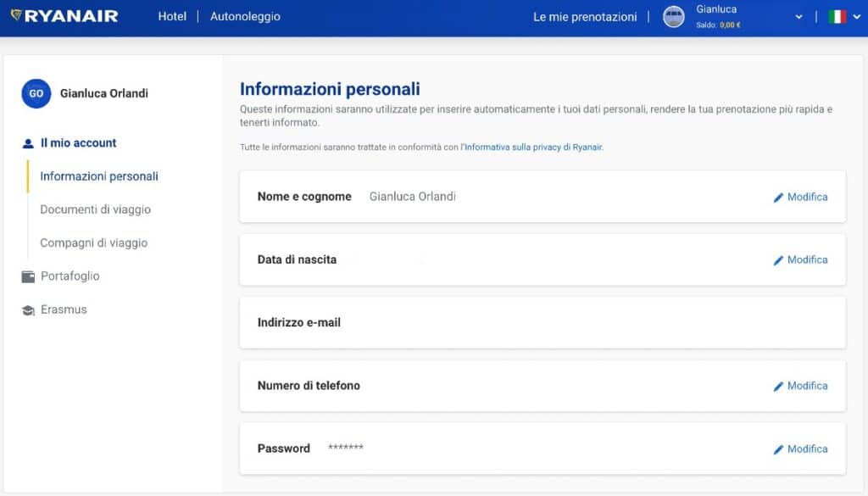This screenshot has width=868, height=496.
Task: Click the Ryanair harp logo
Action: 16,15
